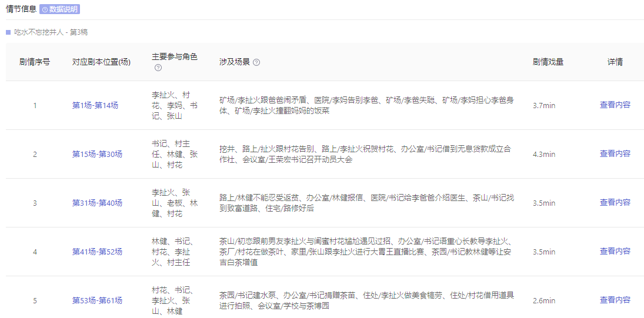Click the 详情 column header
This screenshot has height=318, width=644.
pos(615,62)
